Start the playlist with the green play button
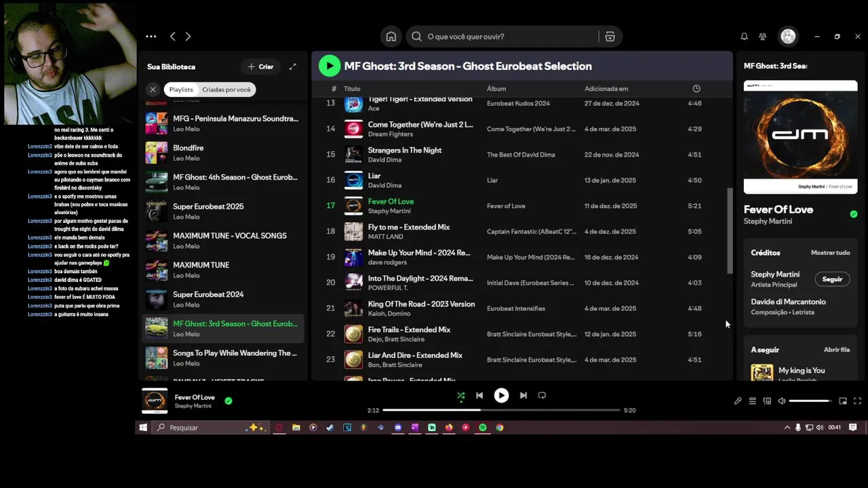Image resolution: width=868 pixels, height=488 pixels. tap(330, 66)
